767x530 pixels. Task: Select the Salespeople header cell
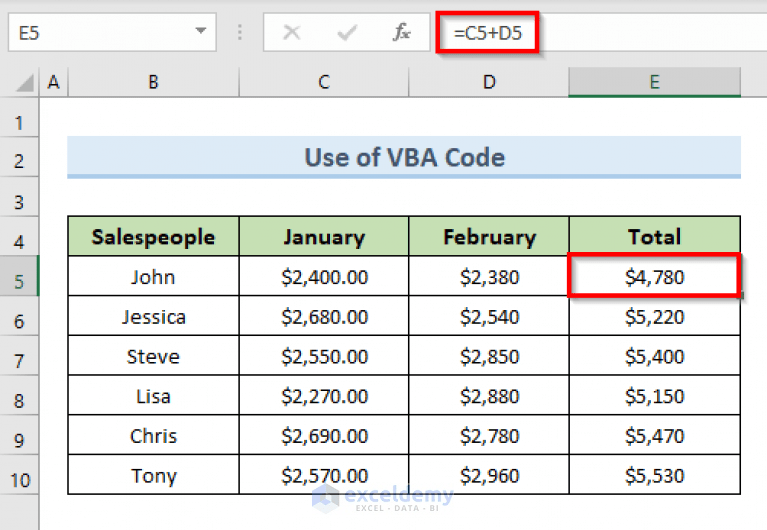pos(153,236)
